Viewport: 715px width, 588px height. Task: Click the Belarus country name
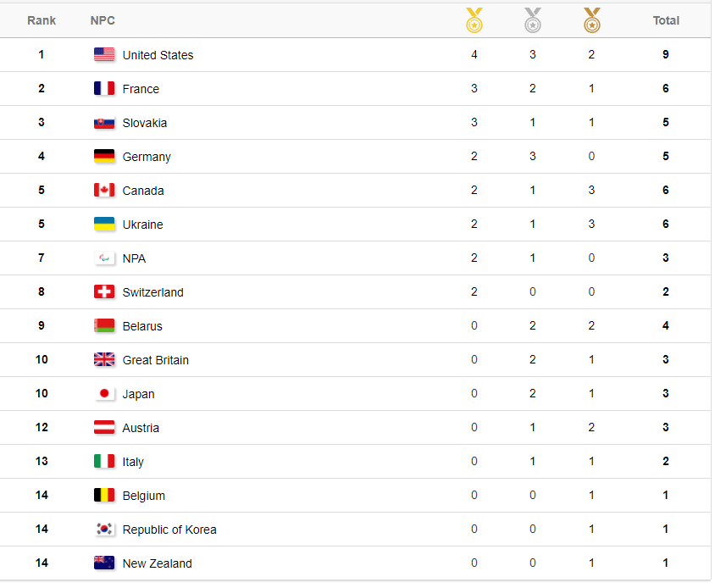pos(142,326)
